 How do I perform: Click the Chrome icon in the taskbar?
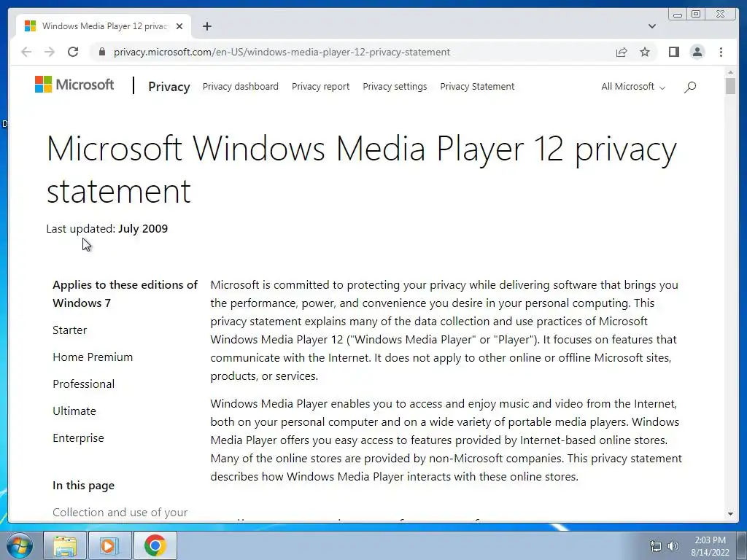[155, 545]
